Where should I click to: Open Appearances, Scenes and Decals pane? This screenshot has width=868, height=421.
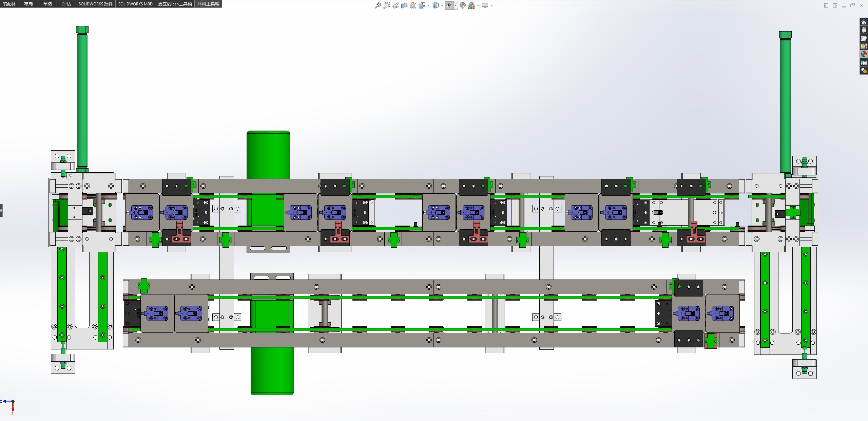864,54
